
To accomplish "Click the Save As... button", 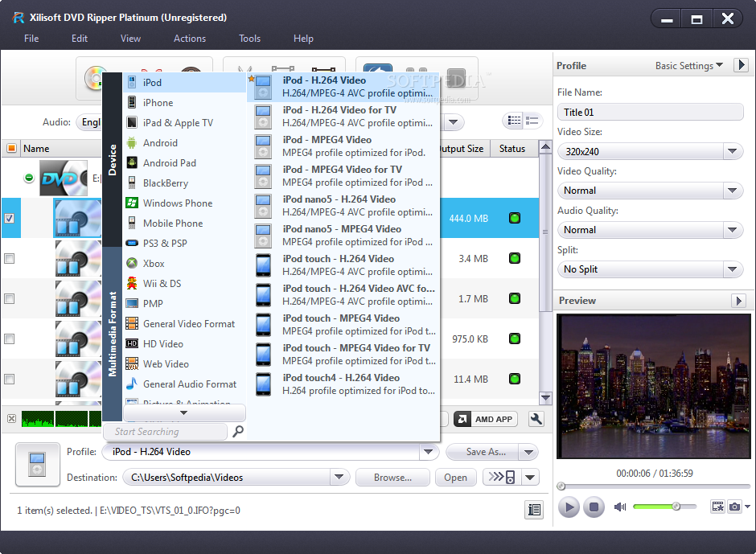I will [483, 452].
